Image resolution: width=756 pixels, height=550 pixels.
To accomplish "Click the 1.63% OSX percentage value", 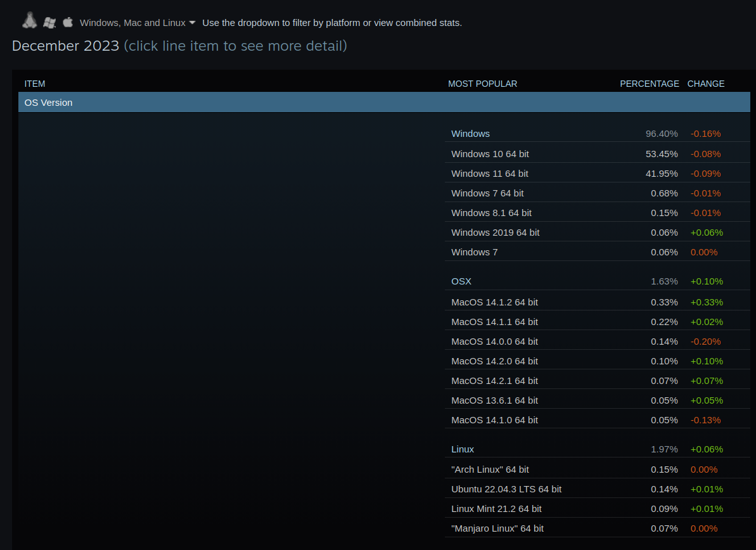I will (664, 281).
